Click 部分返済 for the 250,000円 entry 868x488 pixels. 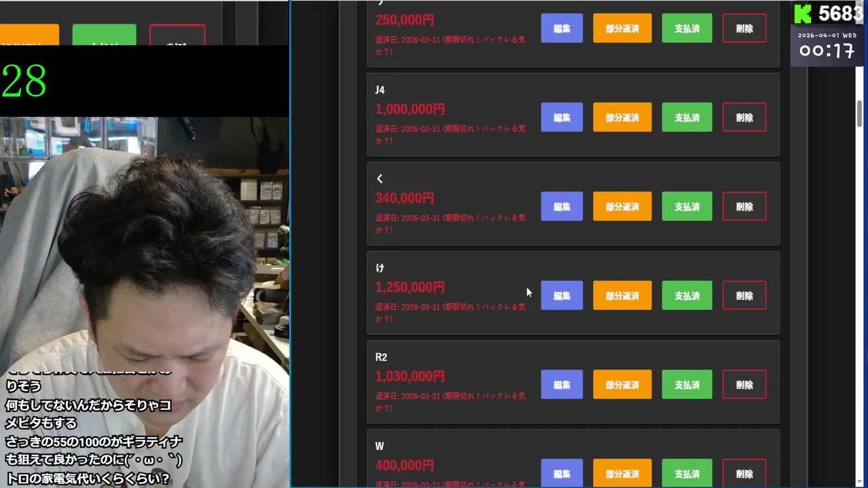(x=622, y=28)
